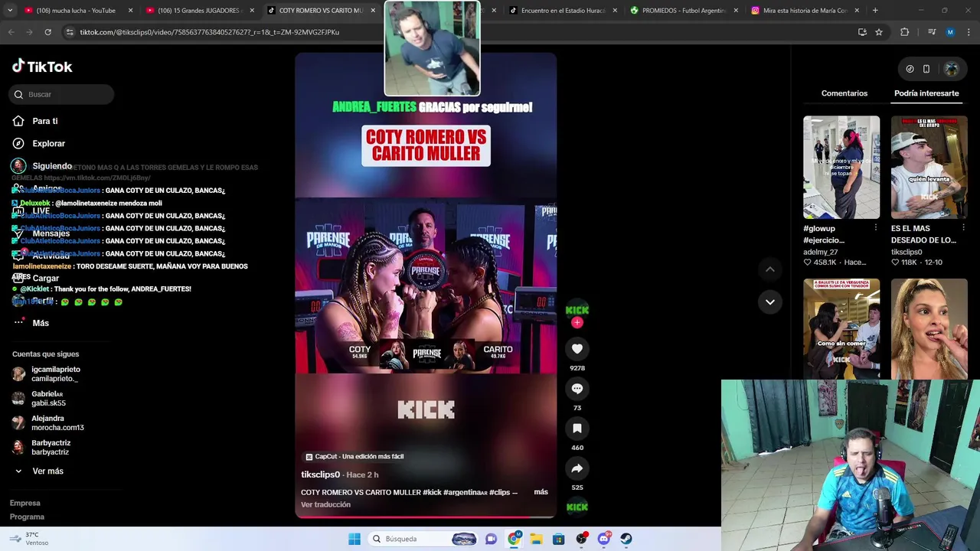Open comments via speech bubble icon

577,389
